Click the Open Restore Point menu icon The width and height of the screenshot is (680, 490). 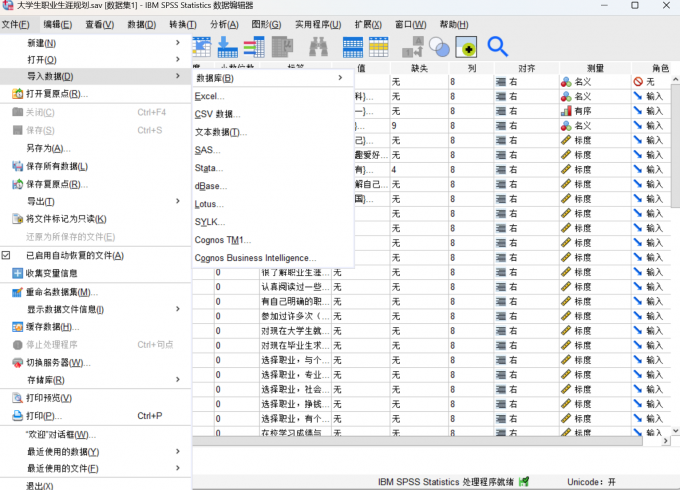coord(17,94)
